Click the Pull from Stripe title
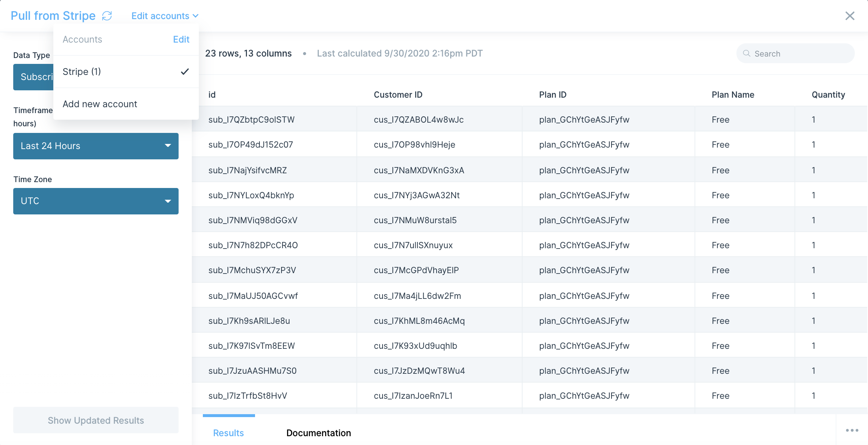This screenshot has width=868, height=445. tap(53, 16)
